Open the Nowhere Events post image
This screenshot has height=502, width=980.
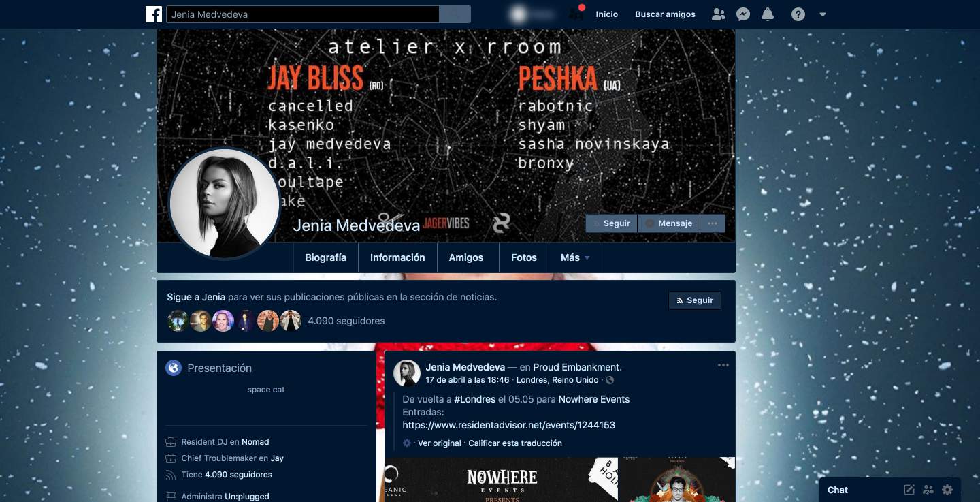pyautogui.click(x=502, y=480)
